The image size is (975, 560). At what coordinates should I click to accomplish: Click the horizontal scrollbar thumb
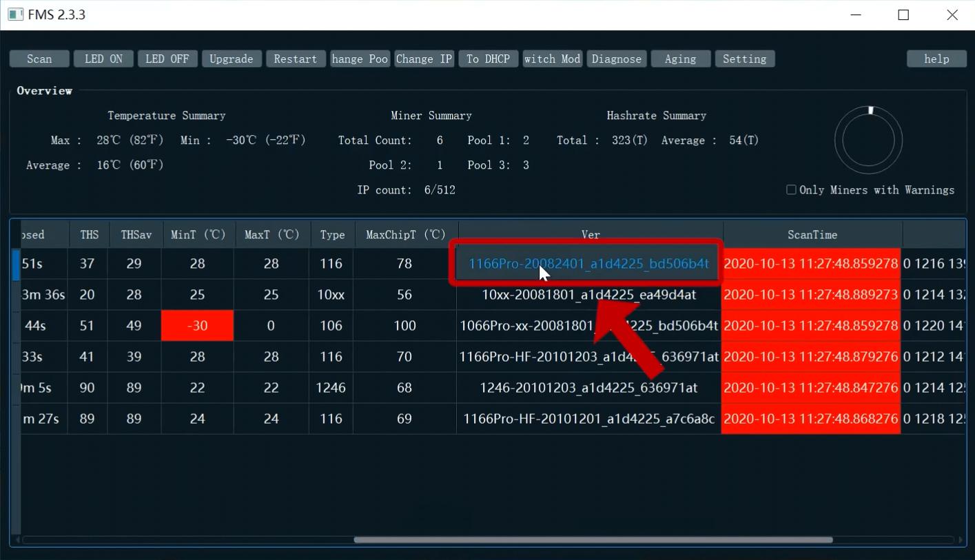point(593,540)
